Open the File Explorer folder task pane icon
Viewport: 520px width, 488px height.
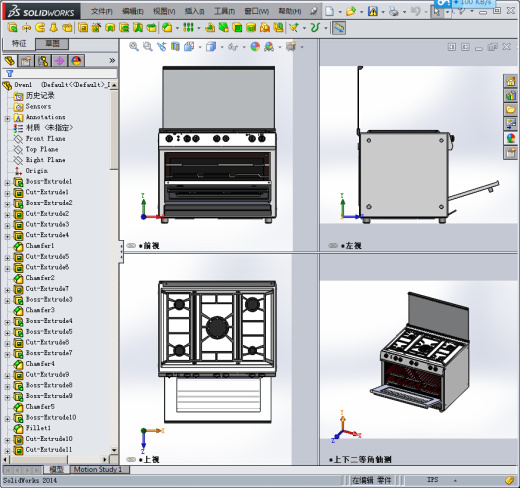tap(511, 109)
